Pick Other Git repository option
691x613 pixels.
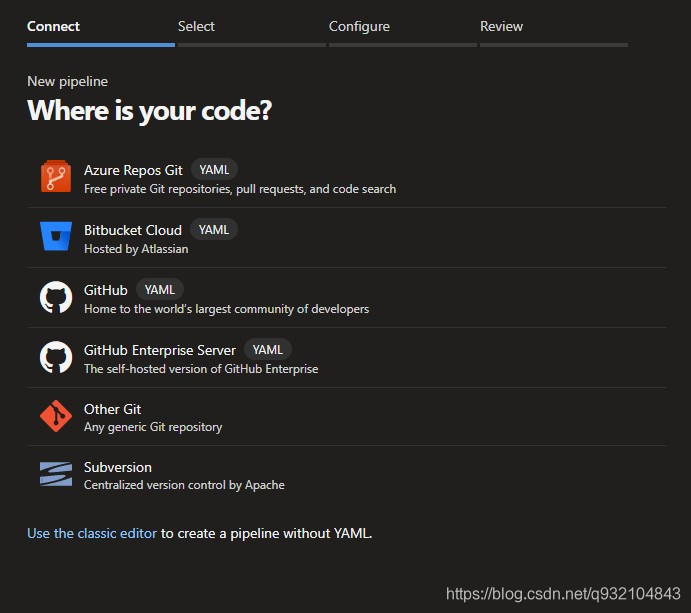347,416
